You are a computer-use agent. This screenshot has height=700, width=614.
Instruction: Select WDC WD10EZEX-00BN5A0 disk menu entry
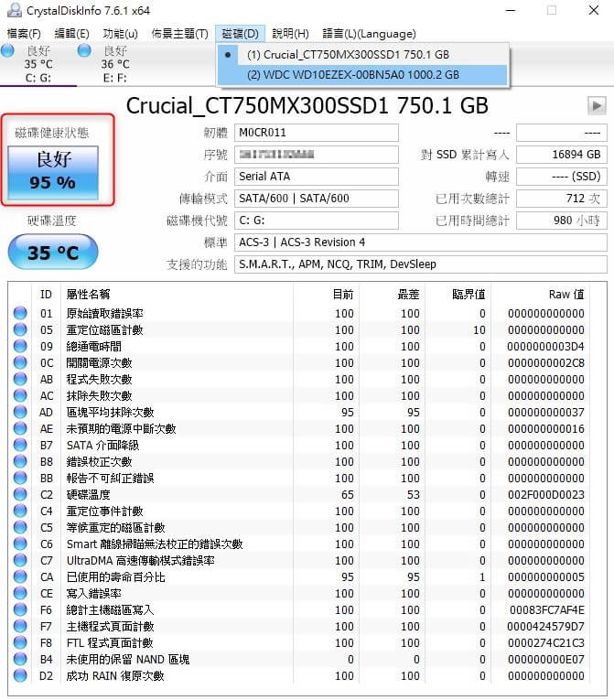click(362, 75)
